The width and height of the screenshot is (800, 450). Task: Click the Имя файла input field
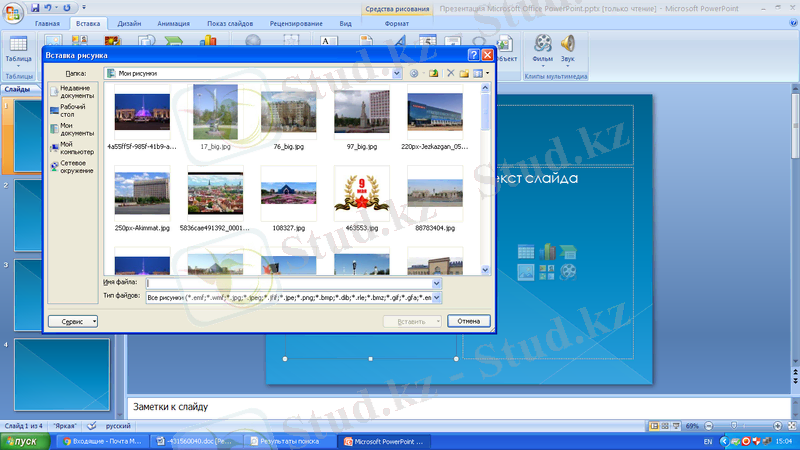click(289, 283)
